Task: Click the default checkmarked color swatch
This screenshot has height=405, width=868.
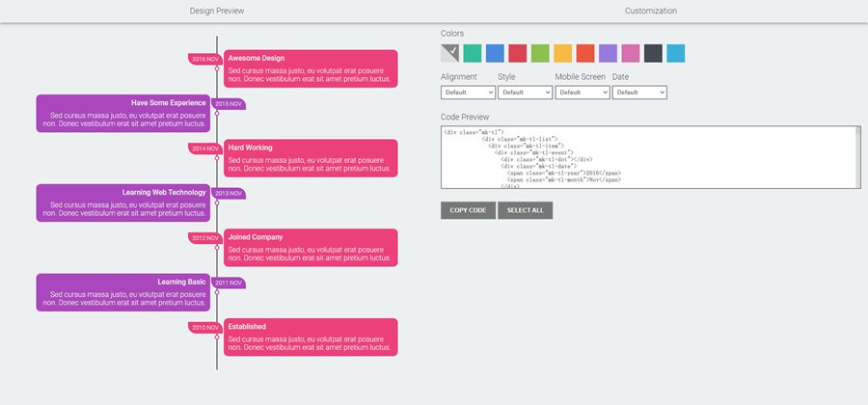Action: click(x=450, y=53)
